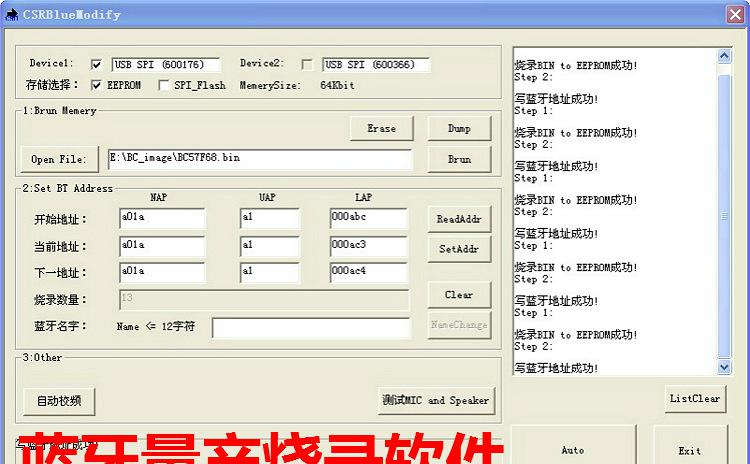
Task: Click the Auto button
Action: point(573,447)
